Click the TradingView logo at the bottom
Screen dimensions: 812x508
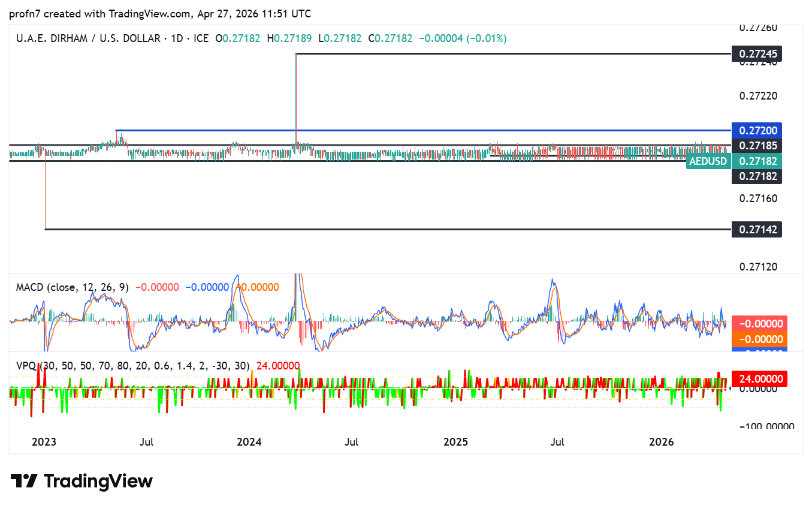tap(82, 481)
